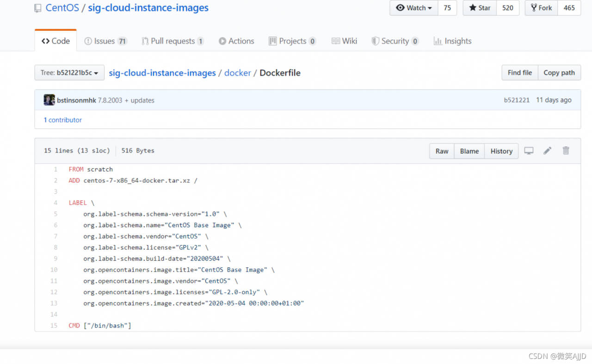Open the docker folder breadcrumb
The height and width of the screenshot is (364, 592).
click(x=238, y=73)
